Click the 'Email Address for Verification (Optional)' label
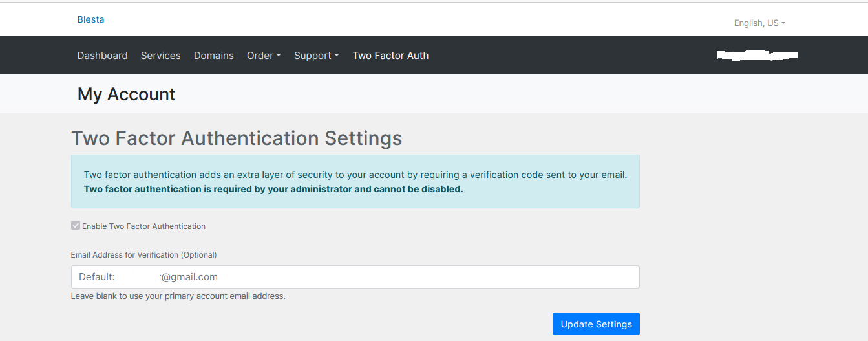 click(x=143, y=255)
